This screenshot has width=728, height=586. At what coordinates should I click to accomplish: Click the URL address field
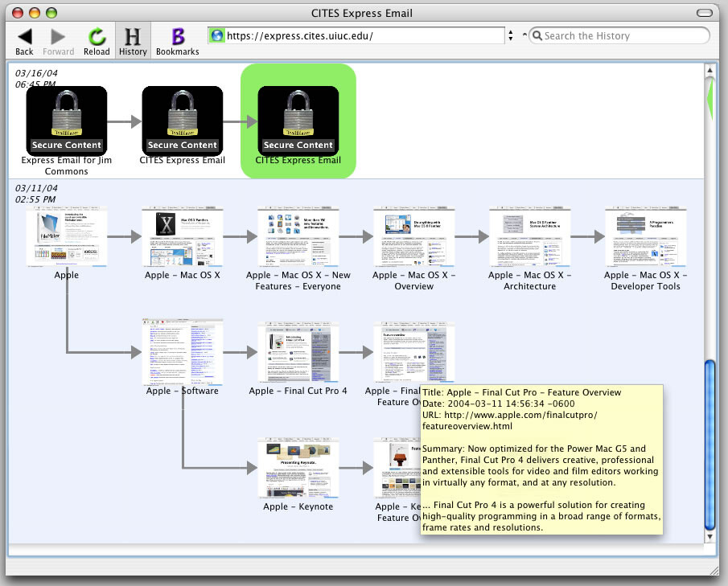(356, 35)
